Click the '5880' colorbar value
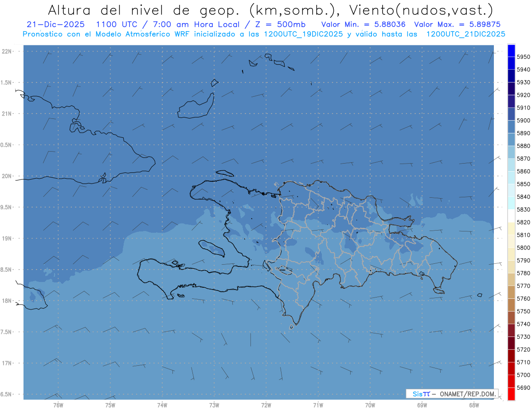 click(x=523, y=145)
